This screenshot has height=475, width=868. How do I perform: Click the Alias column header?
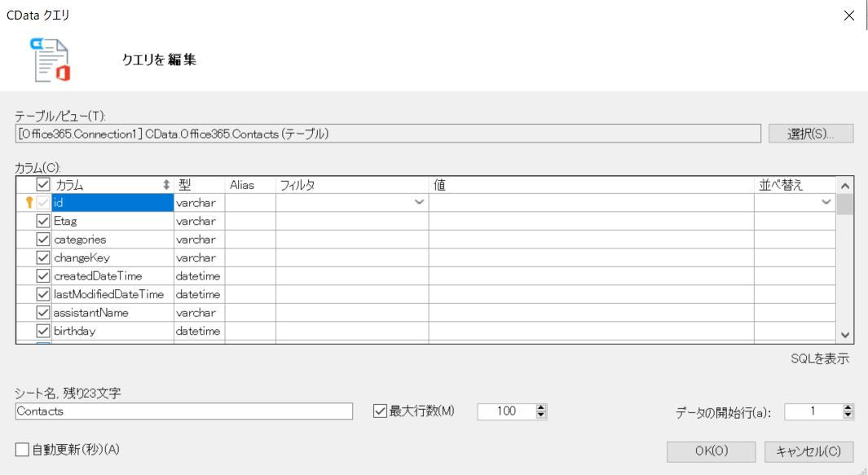pyautogui.click(x=250, y=185)
